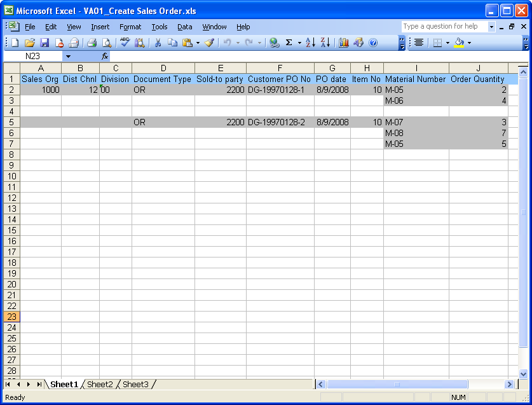Image resolution: width=532 pixels, height=405 pixels.
Task: Switch to the Sheet2 tab
Action: click(x=100, y=384)
